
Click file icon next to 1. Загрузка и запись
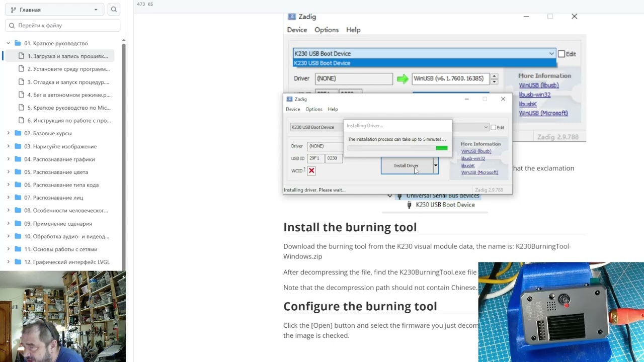[x=21, y=56]
